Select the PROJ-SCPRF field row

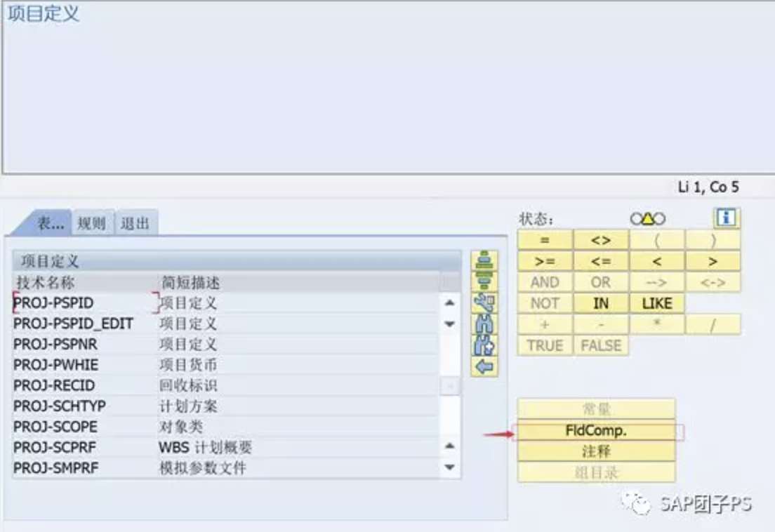tap(225, 447)
